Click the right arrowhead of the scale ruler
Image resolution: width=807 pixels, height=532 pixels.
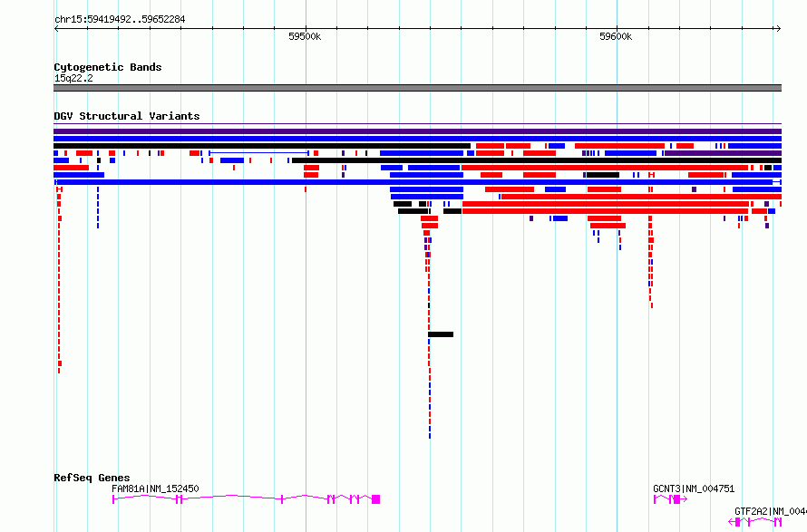(x=779, y=29)
